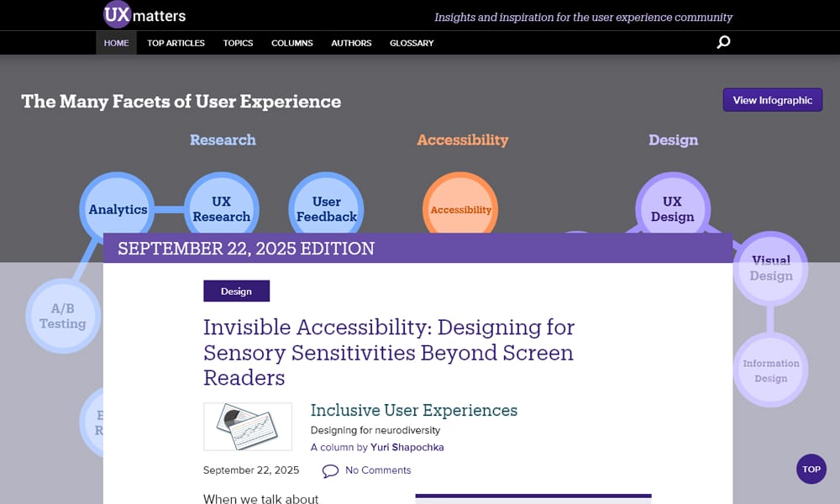Image resolution: width=840 pixels, height=504 pixels.
Task: Click the Inclusive User Experiences column thumbnail
Action: pyautogui.click(x=247, y=427)
